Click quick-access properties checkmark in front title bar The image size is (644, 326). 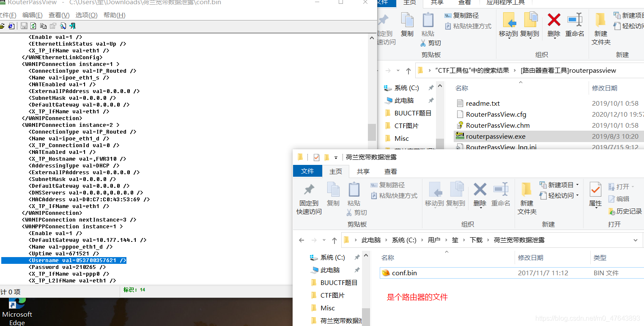[316, 157]
